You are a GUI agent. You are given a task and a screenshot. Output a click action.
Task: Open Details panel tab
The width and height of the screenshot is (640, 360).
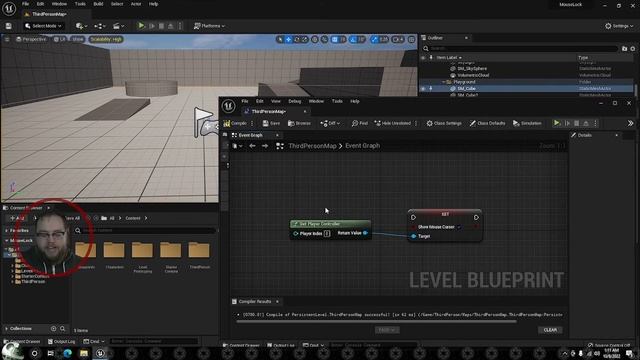(585, 135)
